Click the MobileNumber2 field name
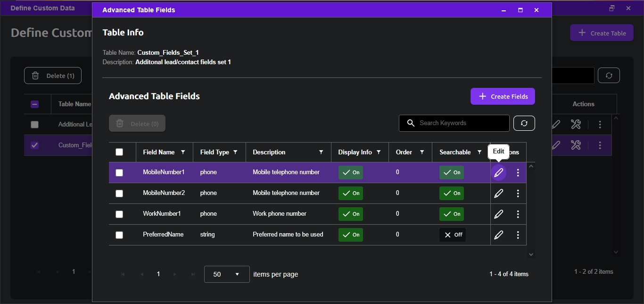Viewport: 644px width, 304px height. click(164, 193)
